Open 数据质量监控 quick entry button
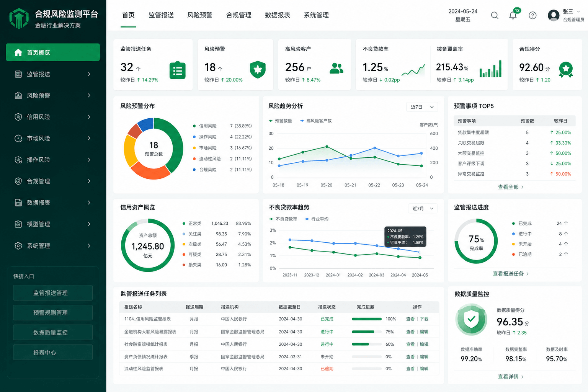This screenshot has width=588, height=392. (53, 333)
